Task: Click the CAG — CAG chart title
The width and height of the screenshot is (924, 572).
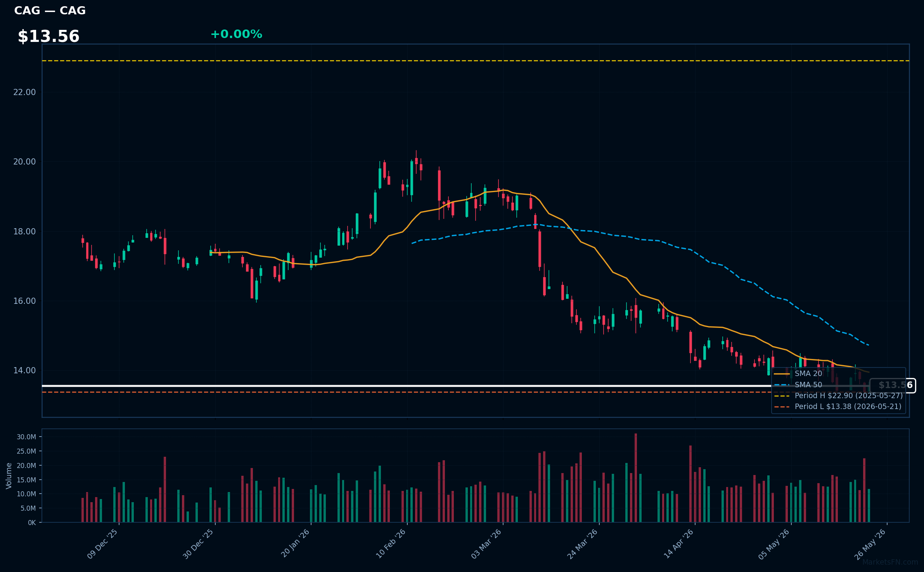Action: (50, 10)
